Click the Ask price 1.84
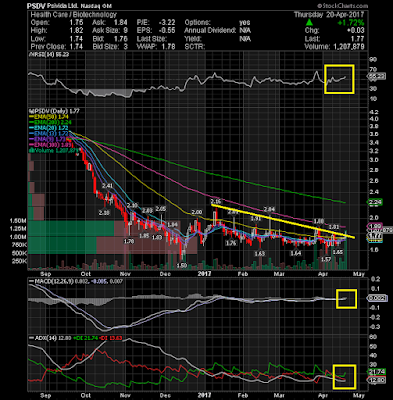This screenshot has width=393, height=400. 121,23
